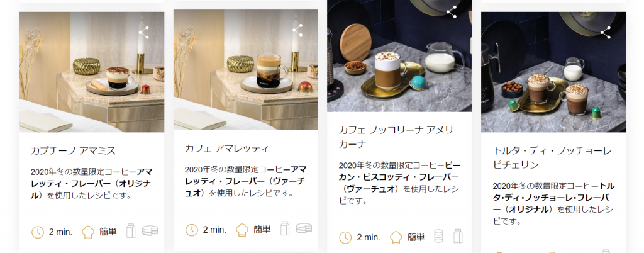The height and width of the screenshot is (253, 644).
Task: Click clock icon on カプチーノ アマミス card
Action: (37, 232)
